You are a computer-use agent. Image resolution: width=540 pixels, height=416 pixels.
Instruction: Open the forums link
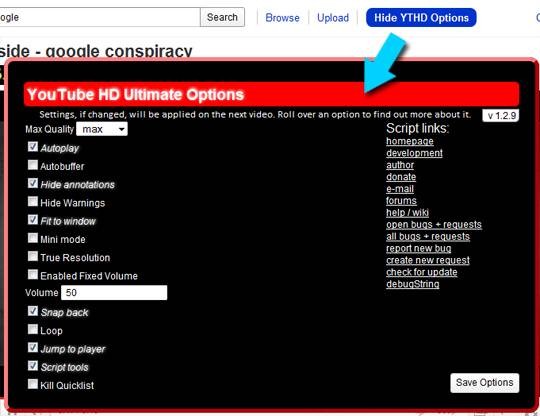tap(401, 200)
